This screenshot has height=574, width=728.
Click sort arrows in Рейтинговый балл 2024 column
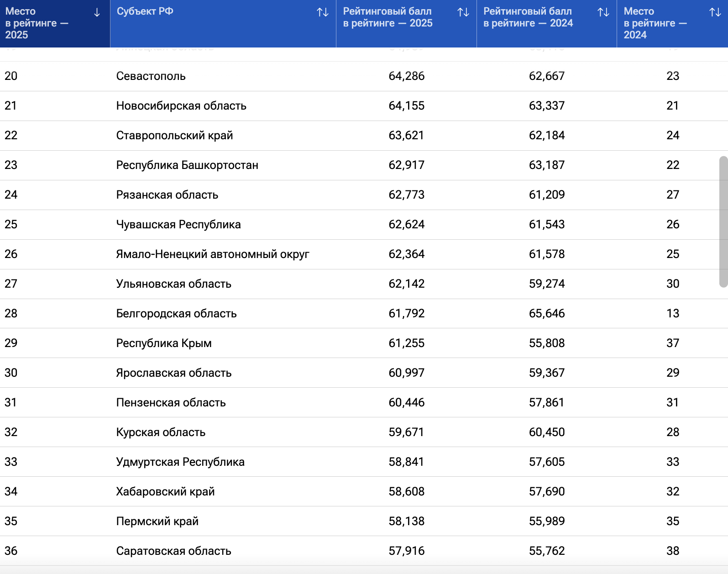[603, 12]
